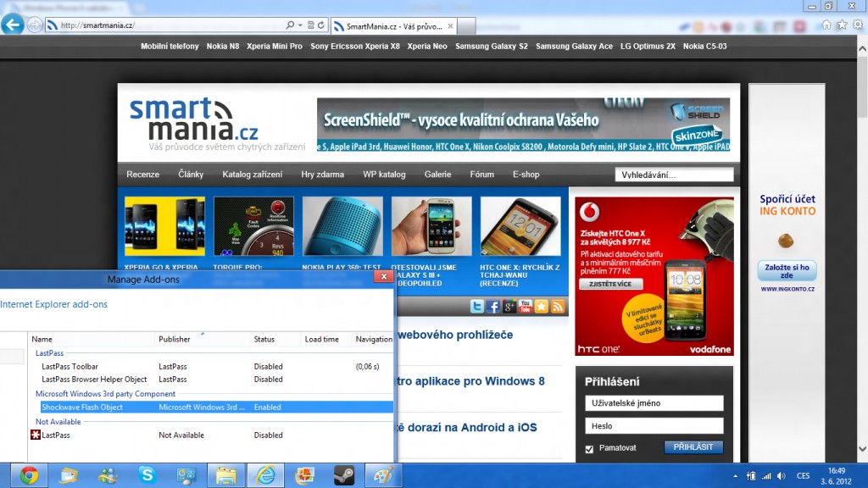Open the Xperia Go article thumbnail
The image size is (868, 488).
[x=164, y=226]
